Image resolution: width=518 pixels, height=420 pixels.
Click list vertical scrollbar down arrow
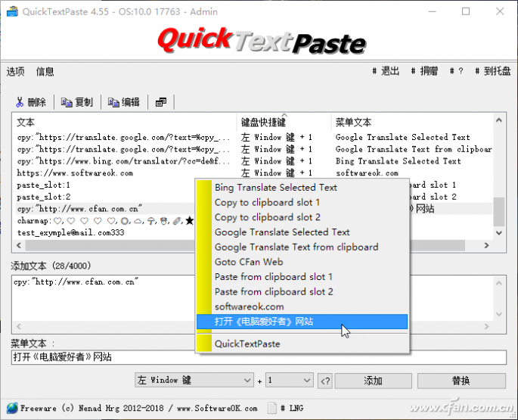499,233
